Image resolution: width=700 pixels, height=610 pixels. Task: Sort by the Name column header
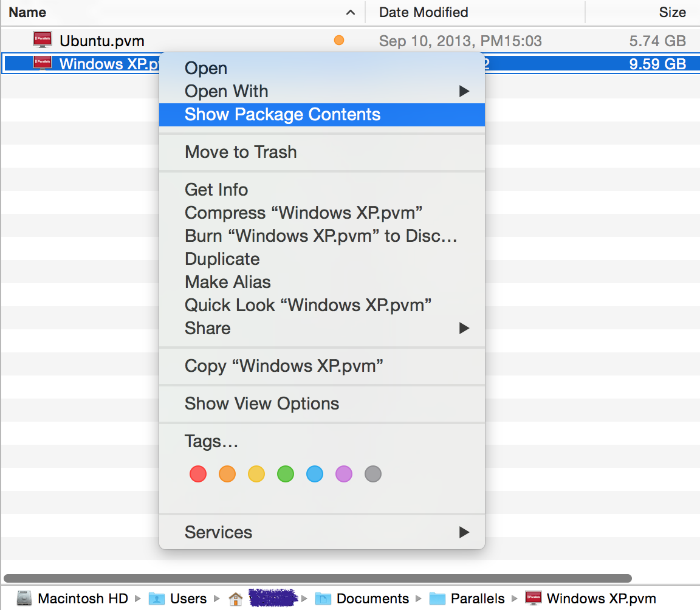point(27,12)
